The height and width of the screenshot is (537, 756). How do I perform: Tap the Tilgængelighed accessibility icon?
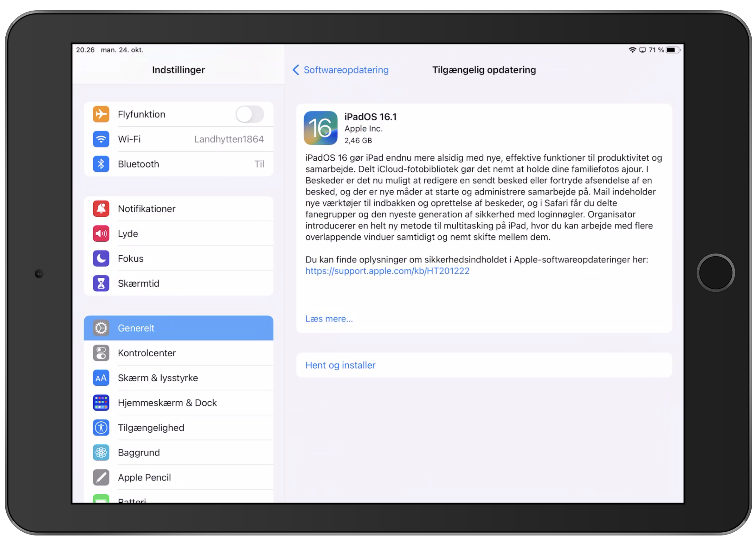(101, 428)
